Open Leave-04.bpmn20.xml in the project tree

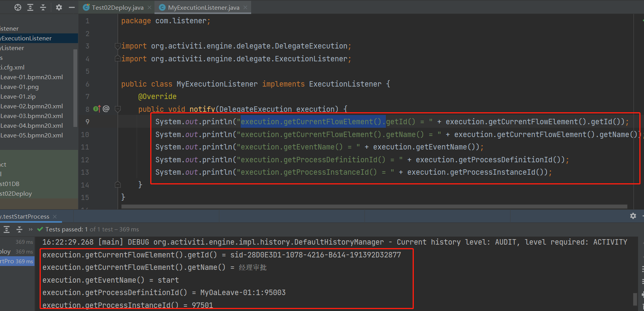(31, 125)
